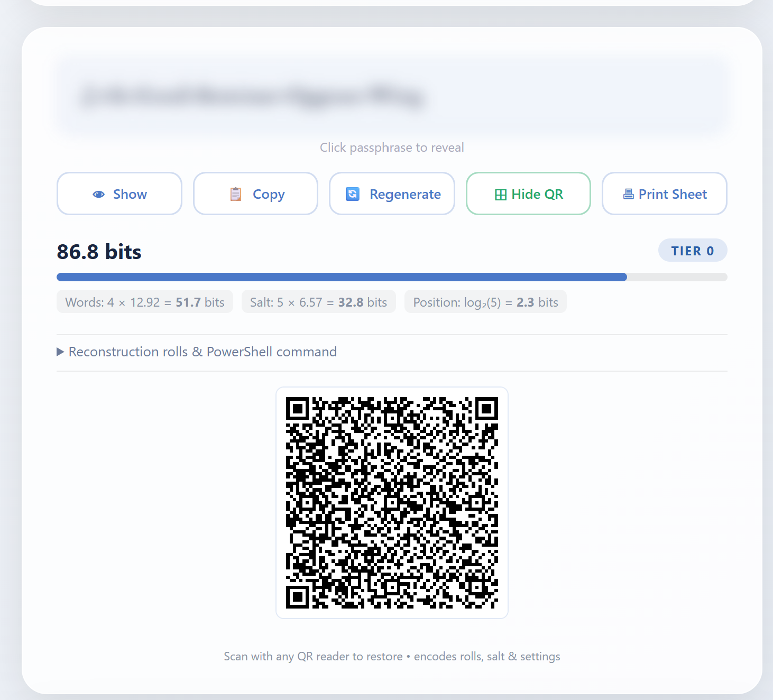
Task: Click the grid icon in Hide QR
Action: coord(501,195)
